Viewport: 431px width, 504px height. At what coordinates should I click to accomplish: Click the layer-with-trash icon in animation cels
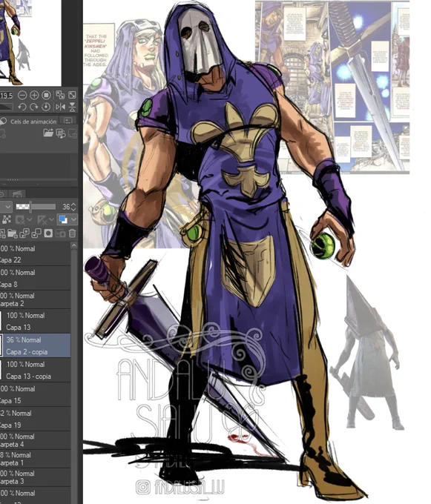click(73, 133)
